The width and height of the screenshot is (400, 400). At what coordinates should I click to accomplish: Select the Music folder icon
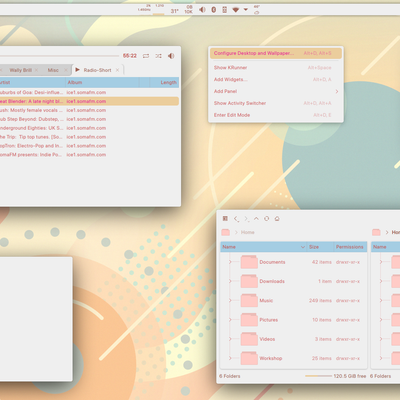coord(249,301)
